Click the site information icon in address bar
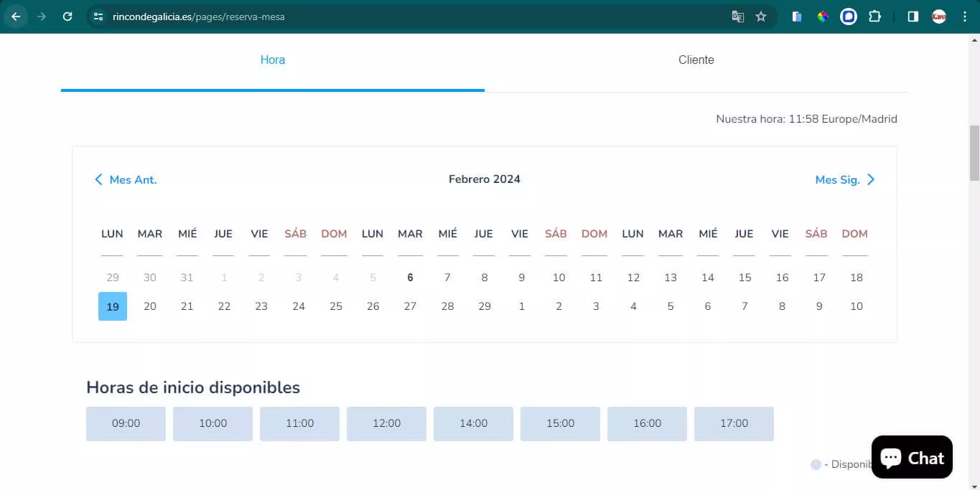Image resolution: width=980 pixels, height=490 pixels. point(98,17)
